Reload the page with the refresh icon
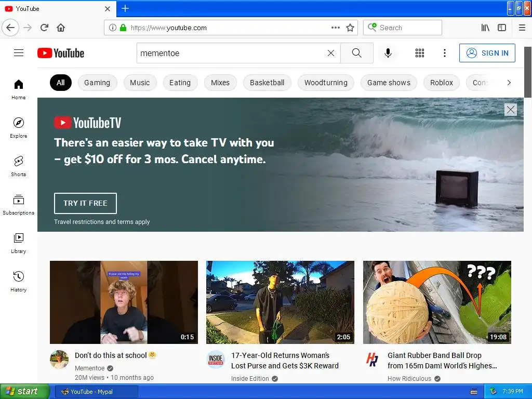Screen dimensions: 532x399 pos(45,28)
